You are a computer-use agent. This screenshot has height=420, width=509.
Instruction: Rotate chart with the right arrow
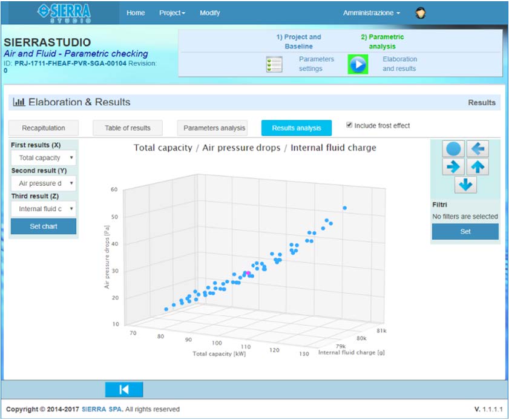453,167
